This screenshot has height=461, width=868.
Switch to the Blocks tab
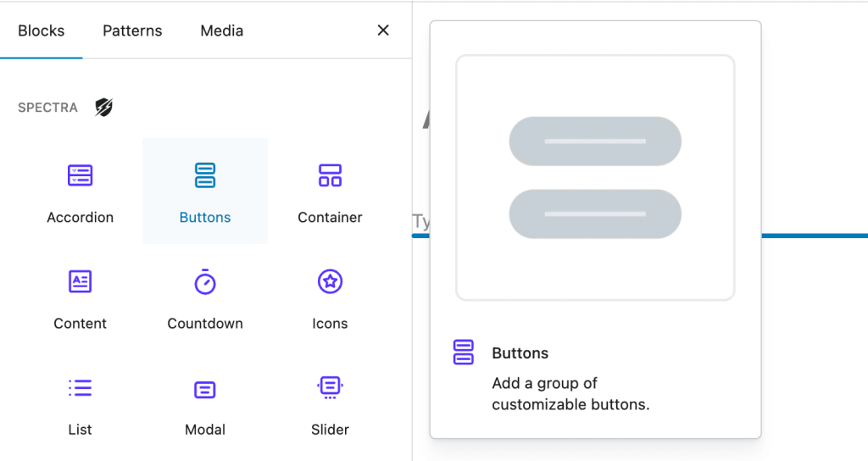click(x=41, y=31)
